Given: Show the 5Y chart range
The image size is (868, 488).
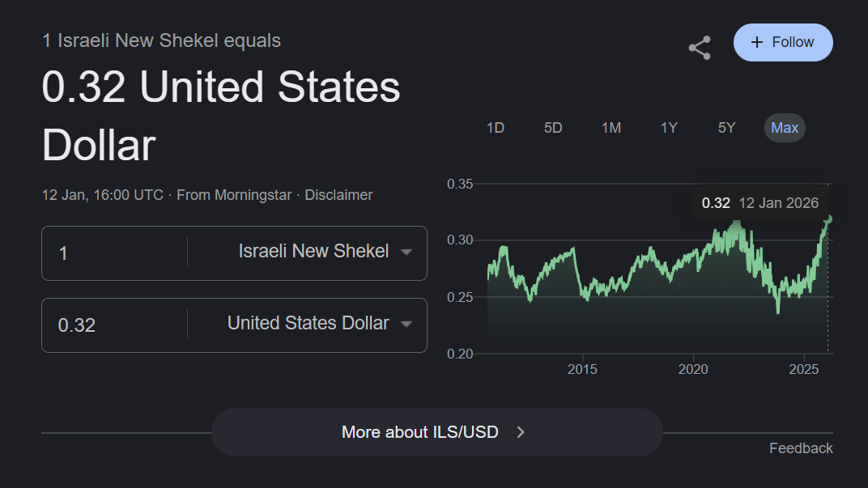Looking at the screenshot, I should point(726,128).
